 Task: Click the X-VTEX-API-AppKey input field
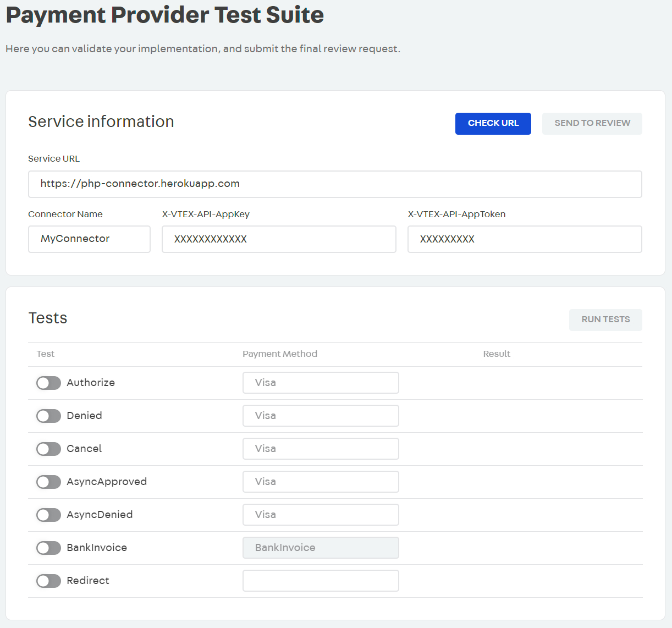(x=279, y=239)
